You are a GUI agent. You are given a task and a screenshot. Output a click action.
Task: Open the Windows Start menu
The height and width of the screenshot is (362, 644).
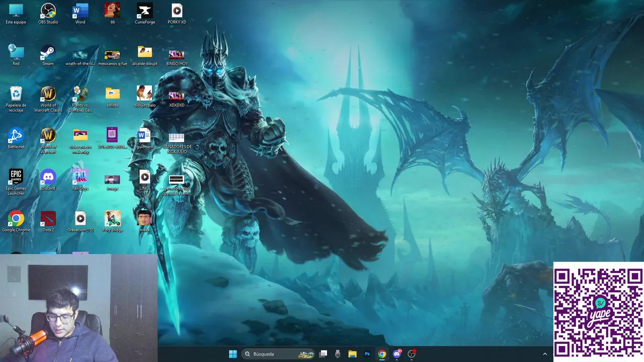pyautogui.click(x=233, y=354)
